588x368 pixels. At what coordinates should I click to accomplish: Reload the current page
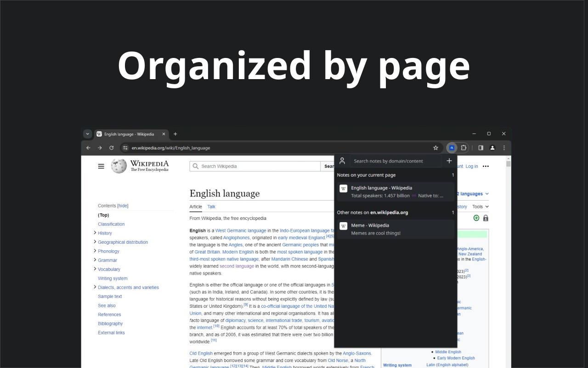111,148
